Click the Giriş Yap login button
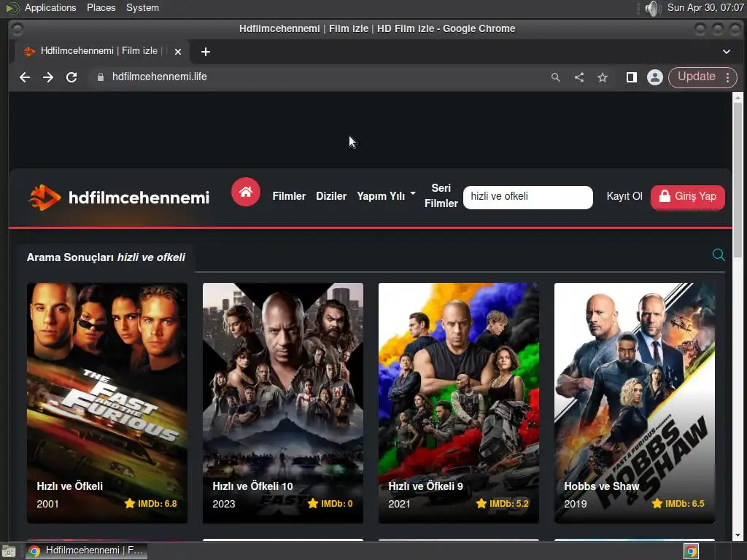The image size is (747, 560). (687, 197)
